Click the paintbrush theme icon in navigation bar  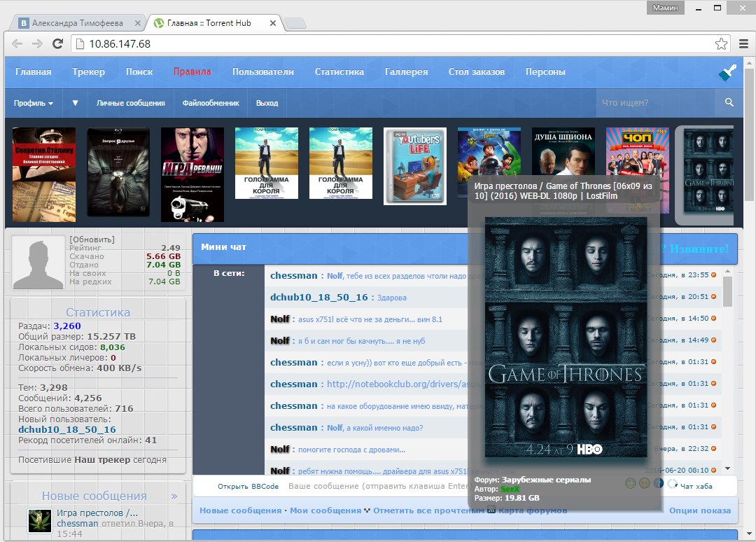727,72
